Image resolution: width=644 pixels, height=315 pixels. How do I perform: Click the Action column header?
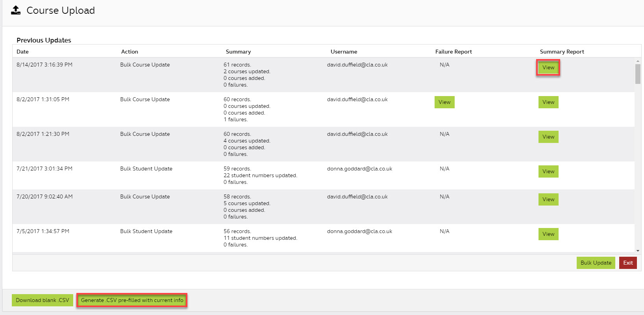130,52
